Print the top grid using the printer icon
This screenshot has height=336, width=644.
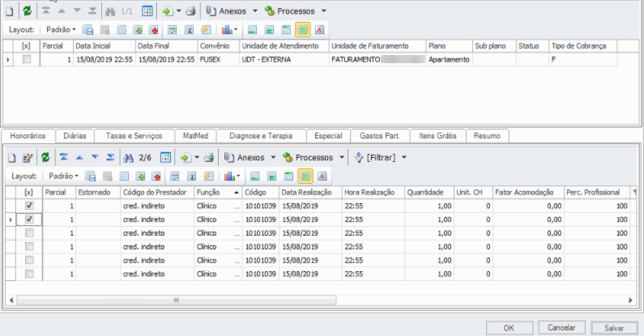point(190,11)
